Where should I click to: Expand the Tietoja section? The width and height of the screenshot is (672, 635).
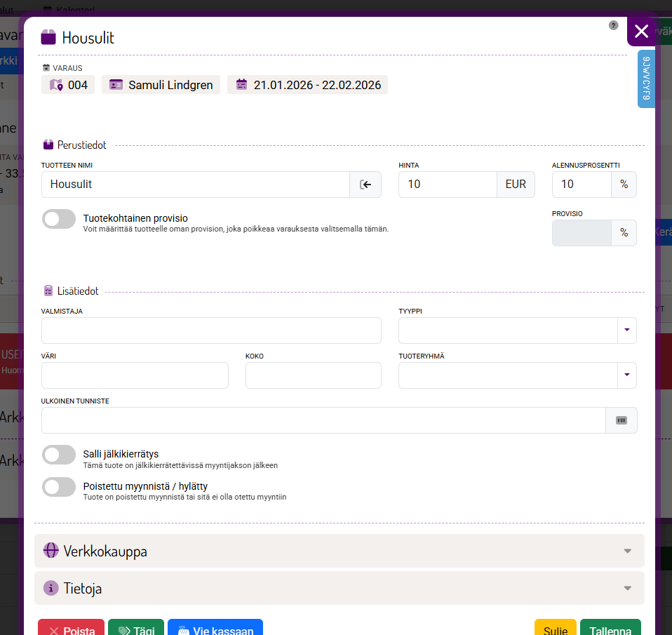[x=340, y=588]
